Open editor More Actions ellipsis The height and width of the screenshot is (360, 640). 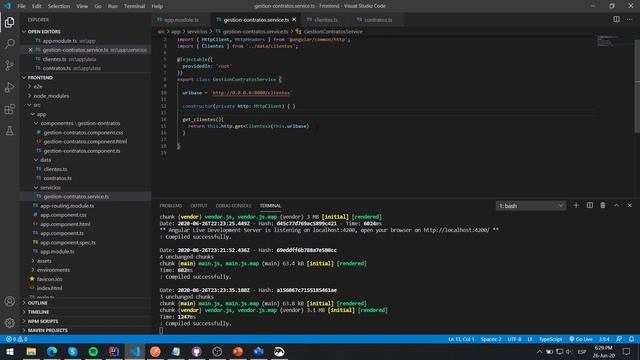[629, 19]
